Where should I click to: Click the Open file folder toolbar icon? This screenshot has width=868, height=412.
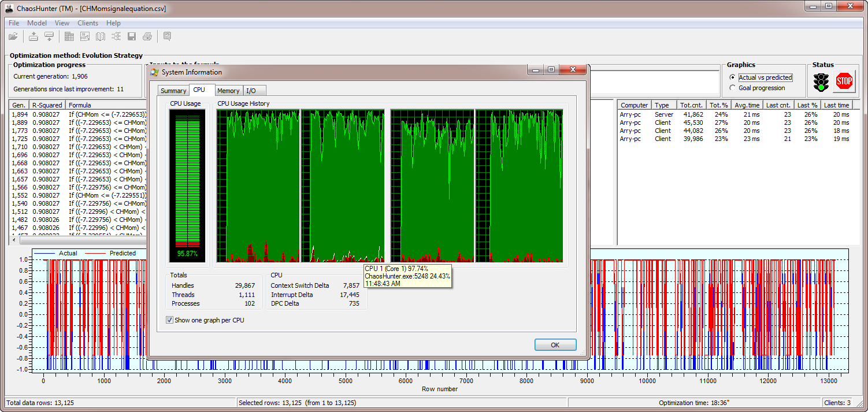click(13, 37)
